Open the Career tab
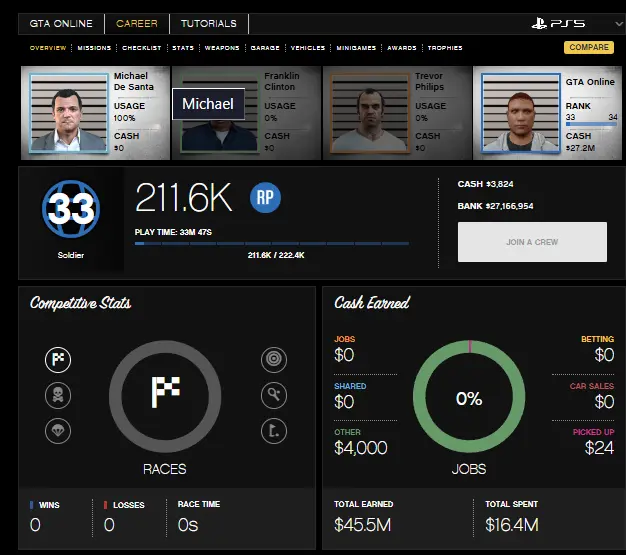 (x=136, y=23)
